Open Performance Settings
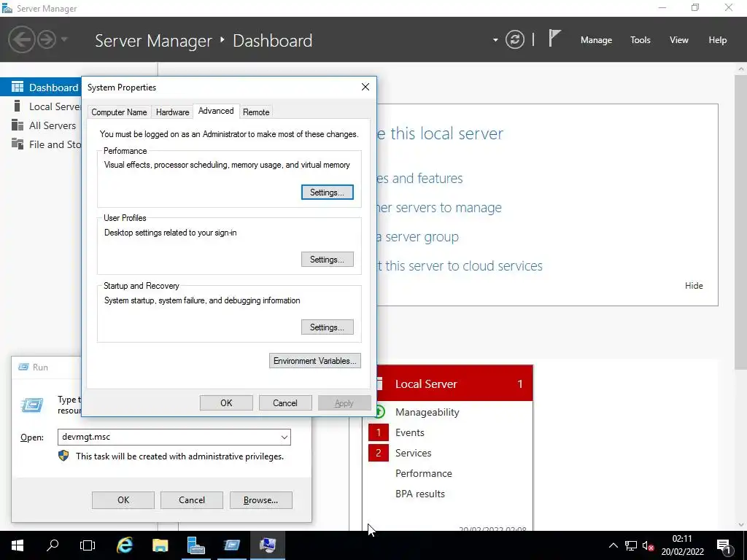The image size is (747, 560). [328, 192]
